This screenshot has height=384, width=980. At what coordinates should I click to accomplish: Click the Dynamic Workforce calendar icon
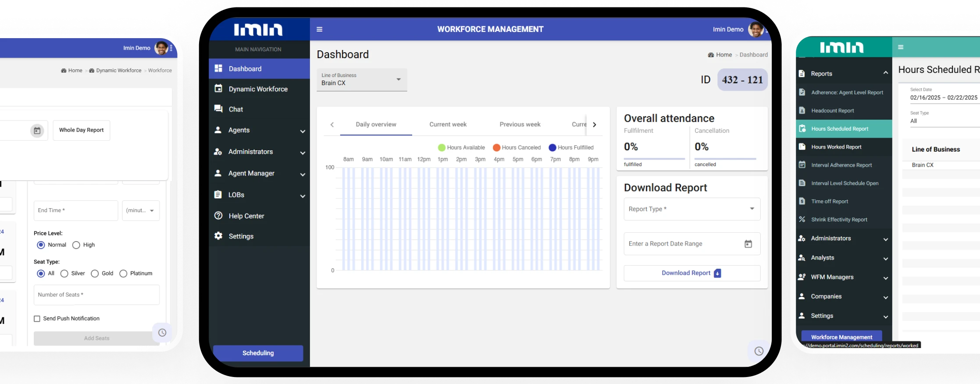click(x=218, y=89)
